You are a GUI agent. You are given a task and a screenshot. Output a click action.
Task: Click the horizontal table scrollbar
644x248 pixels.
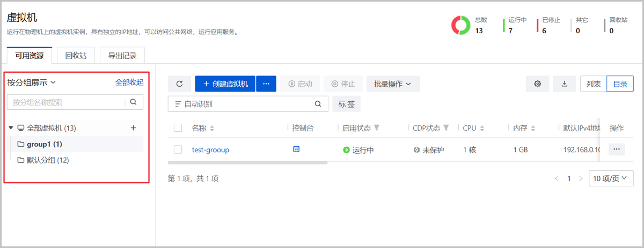(x=247, y=162)
